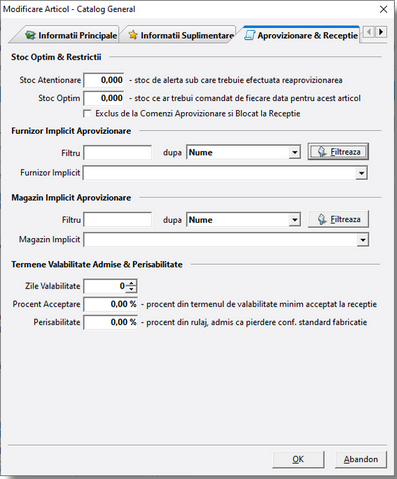
Task: Click the Informatii Principale tab icon
Action: point(30,35)
